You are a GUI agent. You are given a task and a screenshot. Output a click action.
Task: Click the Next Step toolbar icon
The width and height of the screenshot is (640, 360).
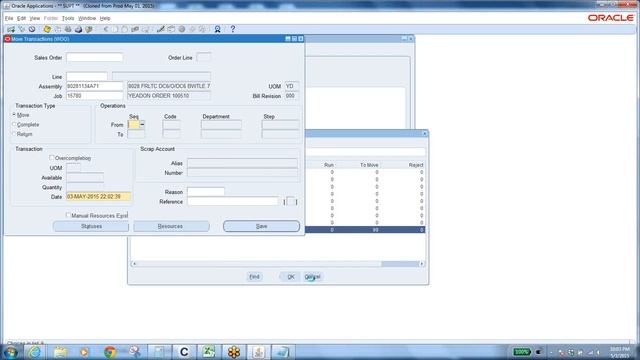point(58,29)
